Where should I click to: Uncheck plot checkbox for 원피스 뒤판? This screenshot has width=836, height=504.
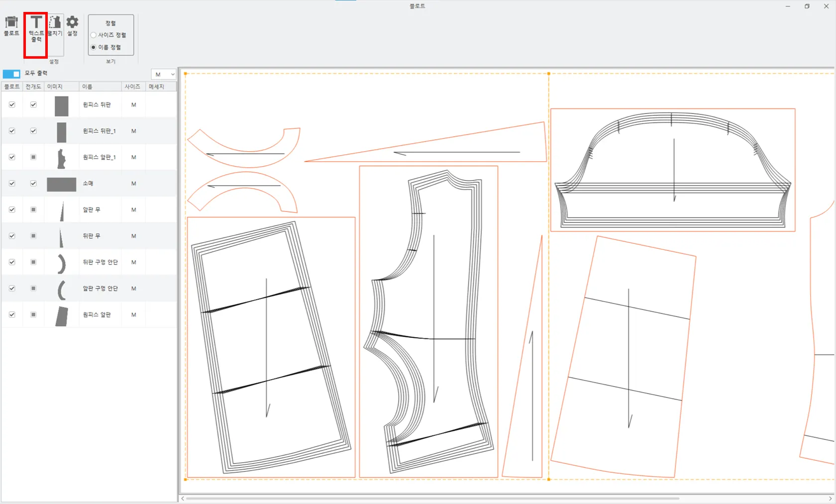tap(12, 105)
